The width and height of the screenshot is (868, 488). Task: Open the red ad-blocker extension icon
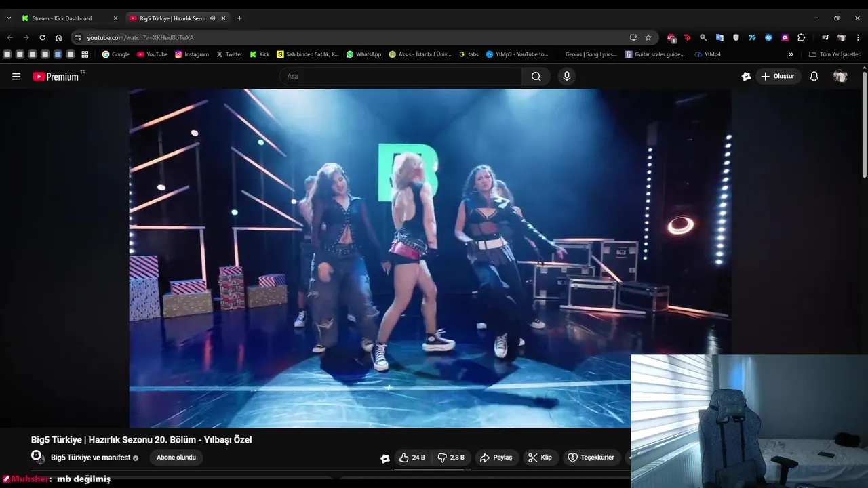[671, 38]
